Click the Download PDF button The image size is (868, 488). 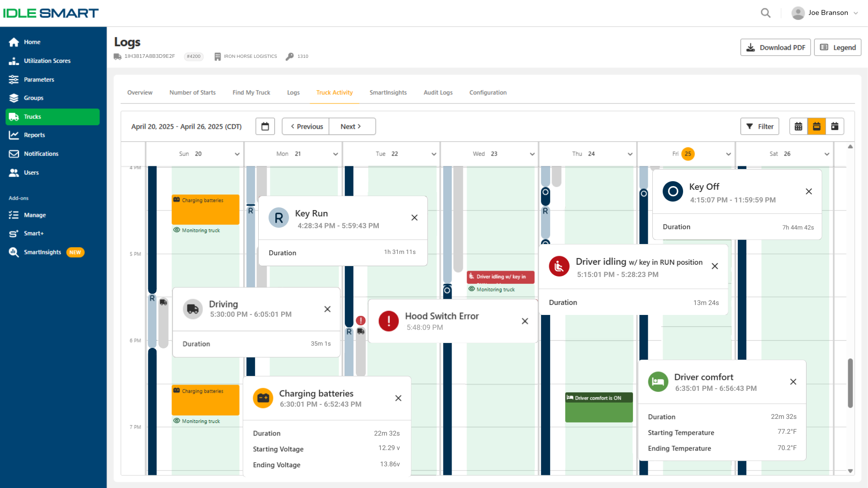pyautogui.click(x=775, y=47)
